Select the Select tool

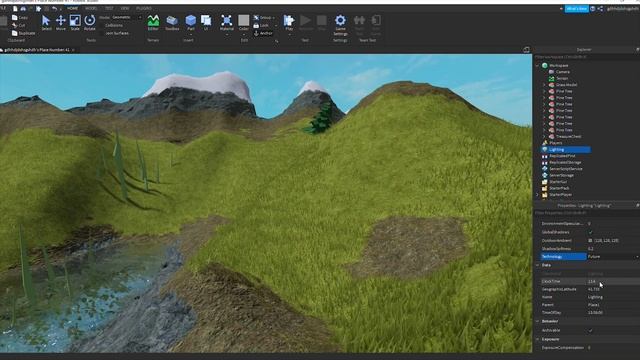click(x=46, y=22)
